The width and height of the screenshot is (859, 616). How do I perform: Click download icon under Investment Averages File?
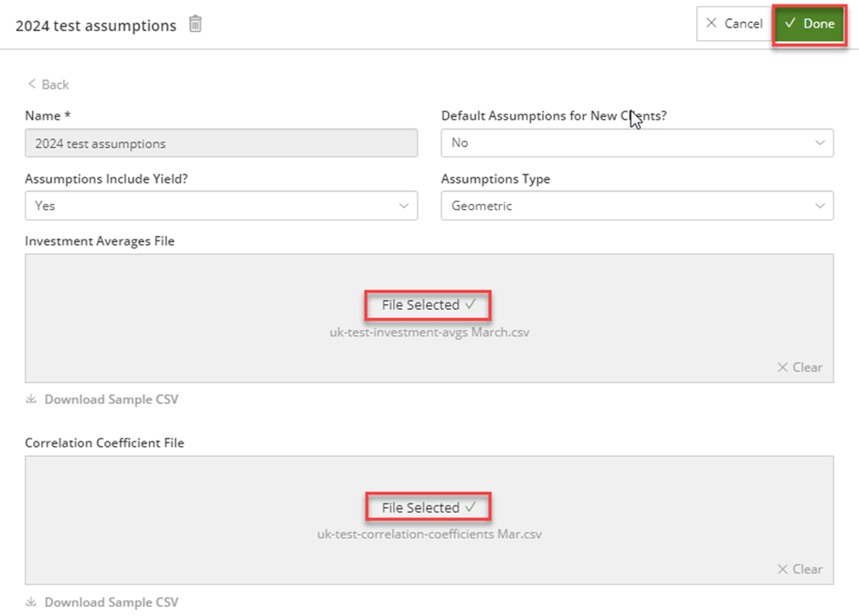coord(31,399)
